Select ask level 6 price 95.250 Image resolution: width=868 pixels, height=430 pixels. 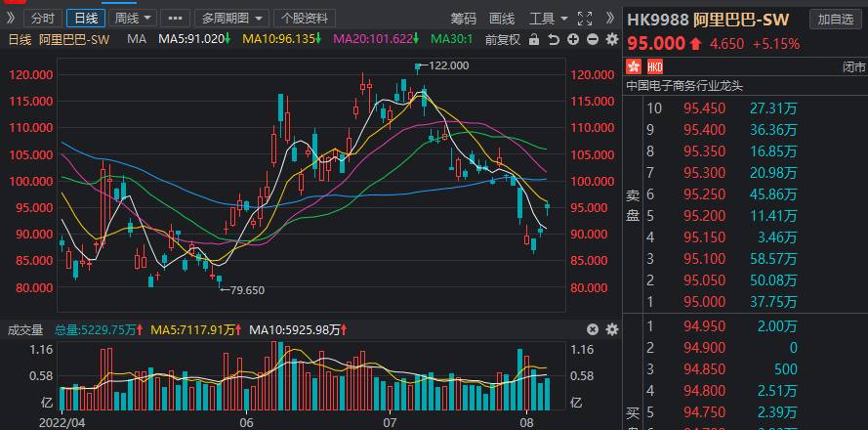point(704,194)
